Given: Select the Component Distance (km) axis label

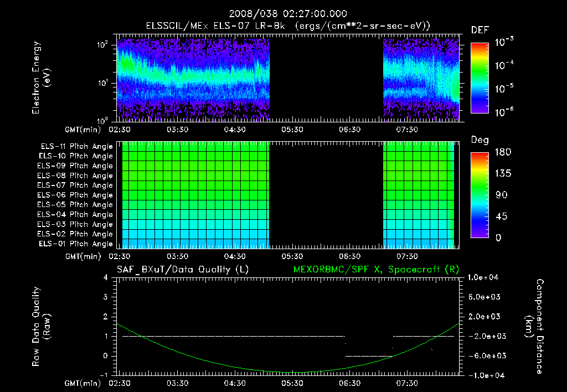Looking at the screenshot, I should coord(534,327).
